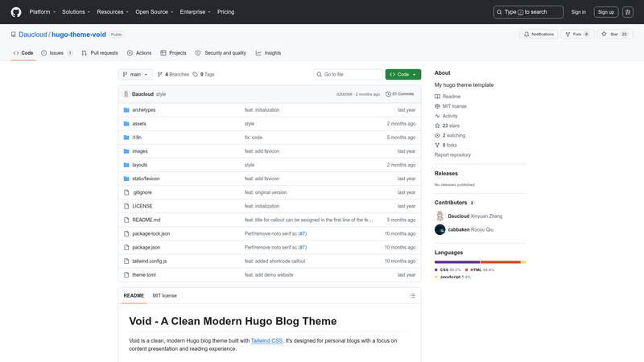644x362 pixels.
Task: Click the i18n folder icon
Action: tap(126, 138)
